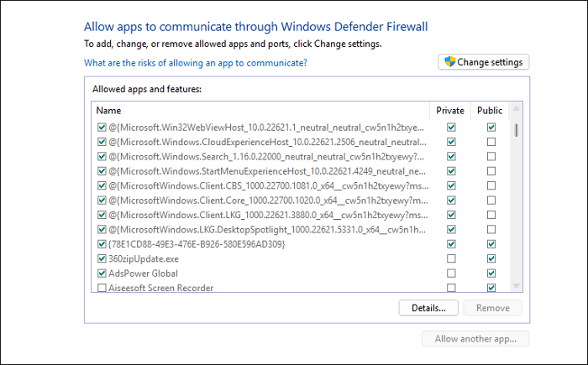Viewport: 588px width, 365px height.
Task: Toggle the Win32WebViewHost name checkbox
Action: coord(102,128)
